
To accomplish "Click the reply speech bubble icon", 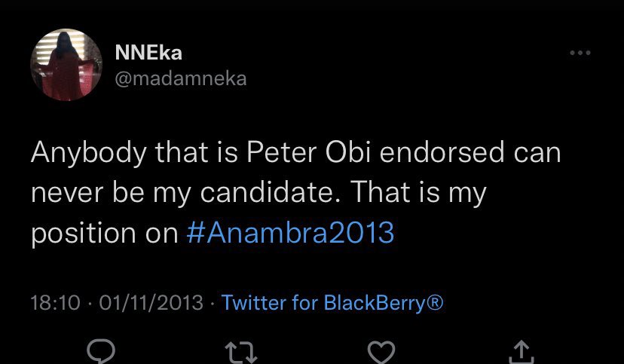I will (x=102, y=350).
